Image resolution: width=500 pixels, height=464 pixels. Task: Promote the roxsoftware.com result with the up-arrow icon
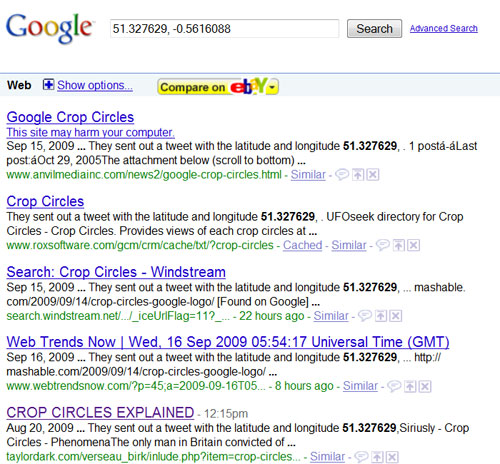click(398, 245)
